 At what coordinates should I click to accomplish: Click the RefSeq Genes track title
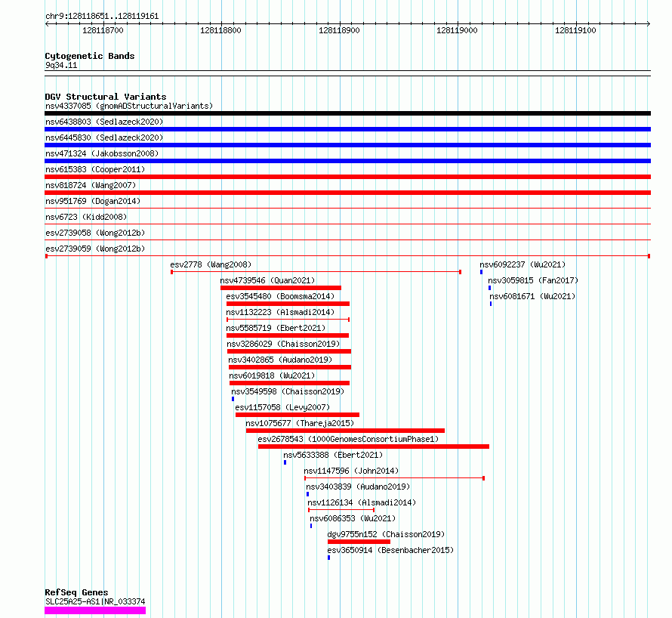pyautogui.click(x=76, y=592)
